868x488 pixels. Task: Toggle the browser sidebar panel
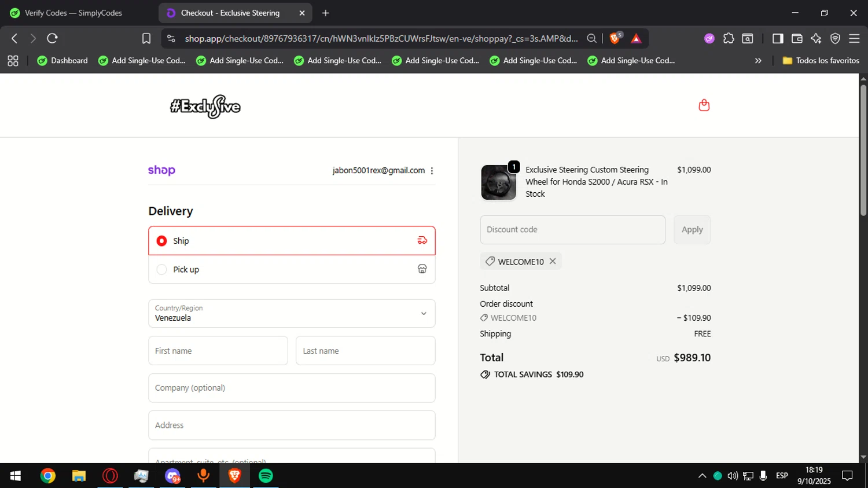point(778,38)
